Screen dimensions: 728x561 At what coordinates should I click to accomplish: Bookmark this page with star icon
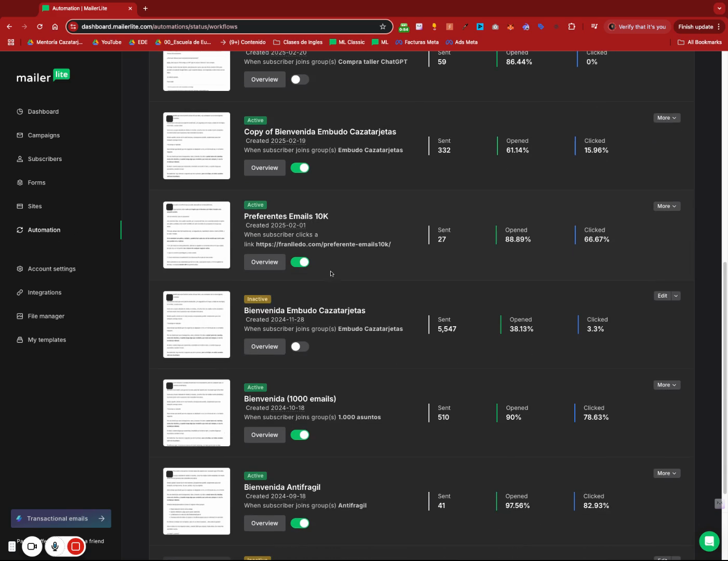[383, 26]
